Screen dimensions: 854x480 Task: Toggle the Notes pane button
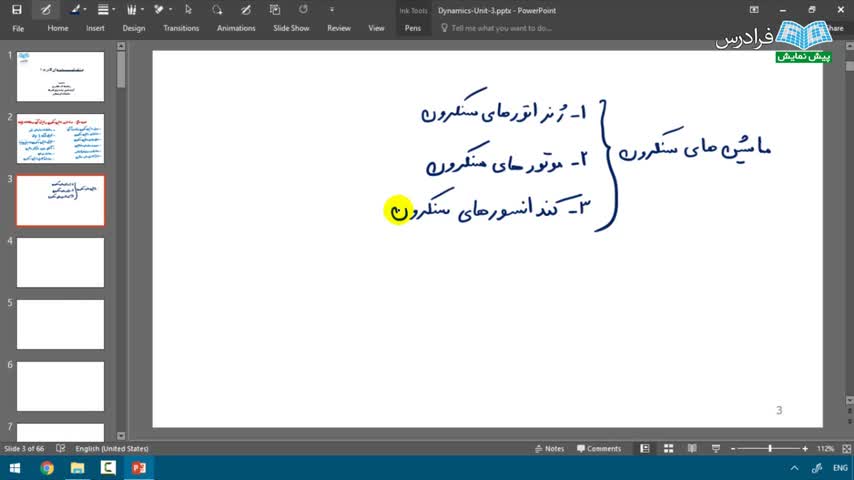pos(549,448)
